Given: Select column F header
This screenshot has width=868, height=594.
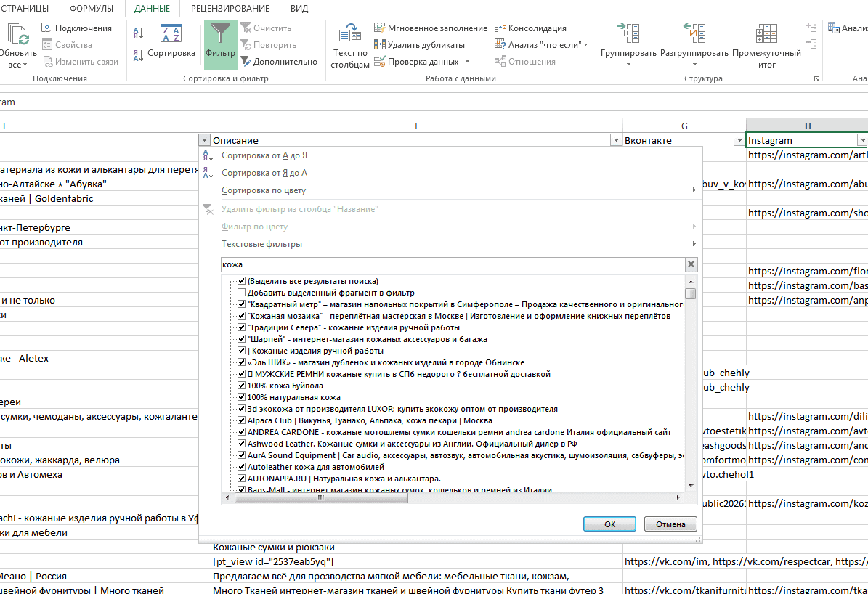Looking at the screenshot, I should (417, 126).
